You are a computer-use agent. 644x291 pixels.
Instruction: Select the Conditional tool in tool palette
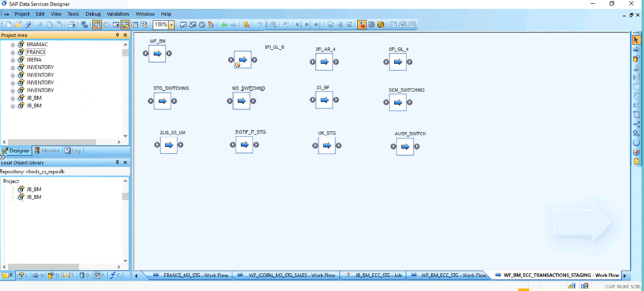[x=636, y=124]
